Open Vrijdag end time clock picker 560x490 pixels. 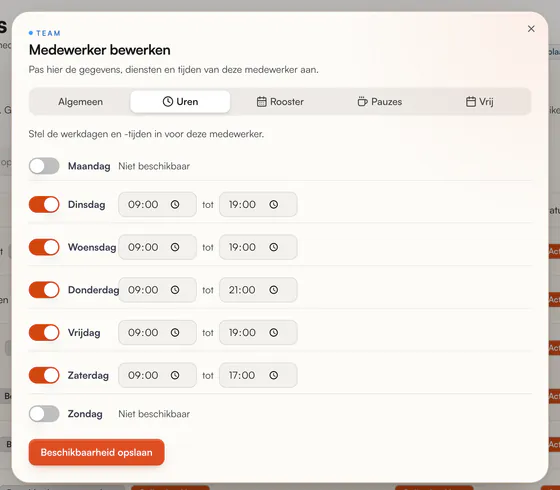[274, 332]
